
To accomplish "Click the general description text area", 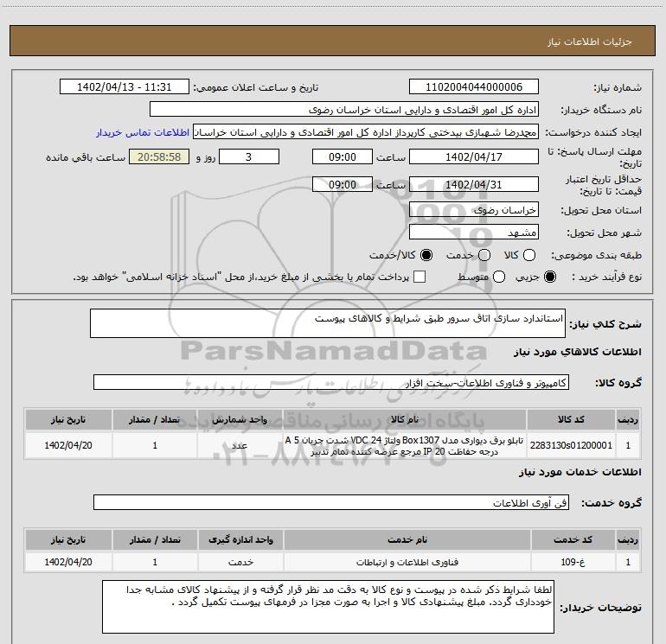I will [x=328, y=323].
